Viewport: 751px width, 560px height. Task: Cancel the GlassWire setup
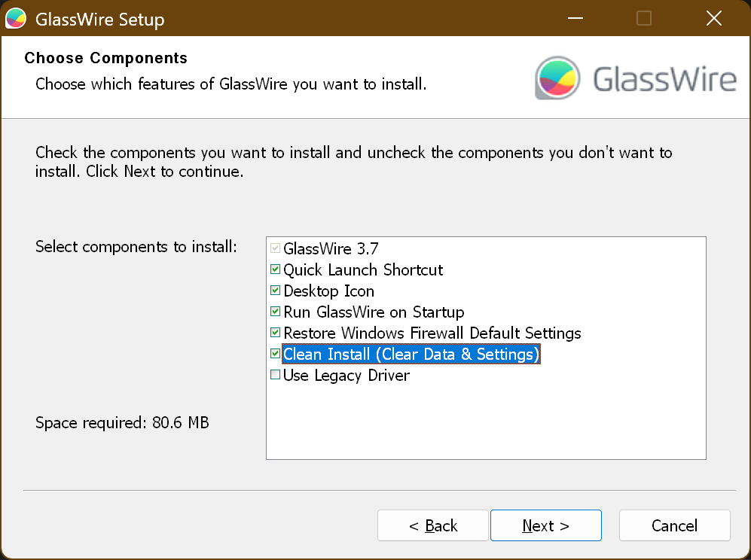674,525
